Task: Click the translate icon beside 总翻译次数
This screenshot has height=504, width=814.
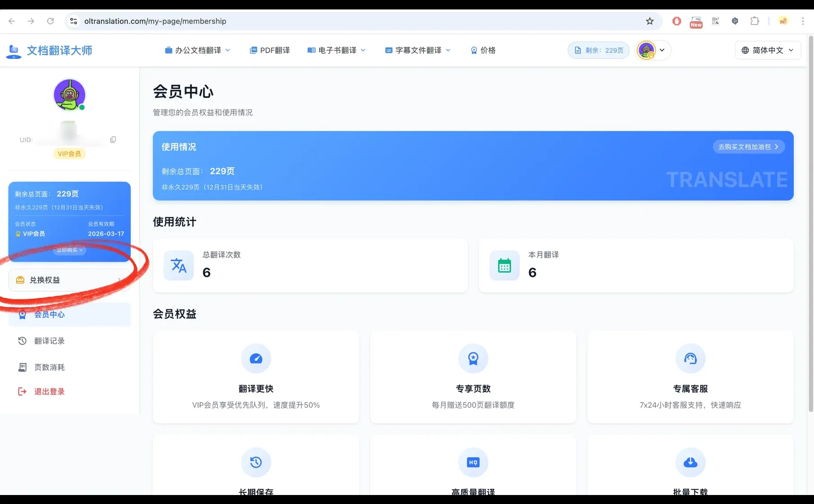Action: (178, 265)
